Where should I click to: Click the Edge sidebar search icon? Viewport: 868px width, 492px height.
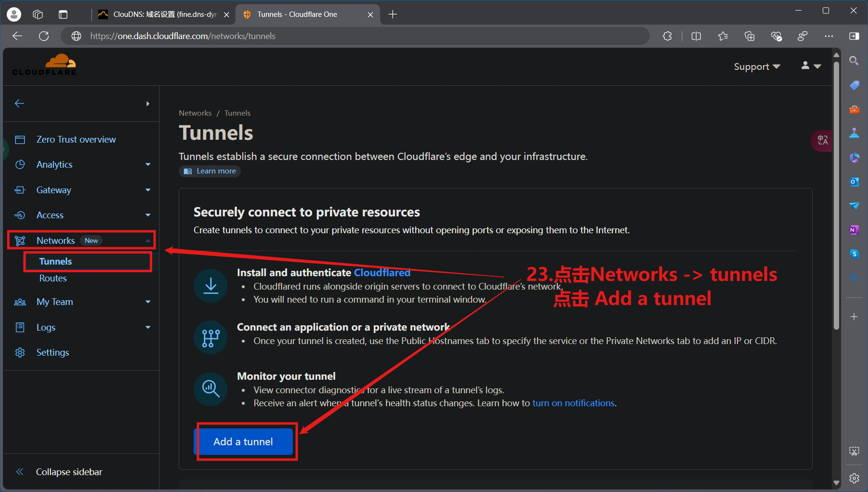click(854, 61)
